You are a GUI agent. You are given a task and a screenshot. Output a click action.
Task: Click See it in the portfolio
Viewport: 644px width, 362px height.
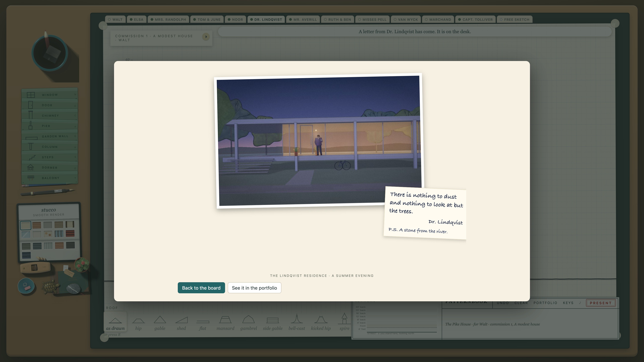pos(255,288)
